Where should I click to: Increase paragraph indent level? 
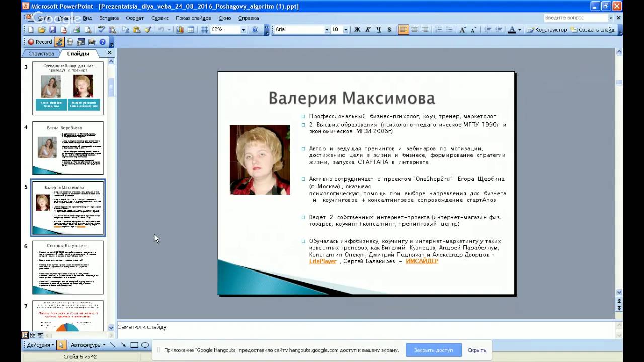coord(499,30)
